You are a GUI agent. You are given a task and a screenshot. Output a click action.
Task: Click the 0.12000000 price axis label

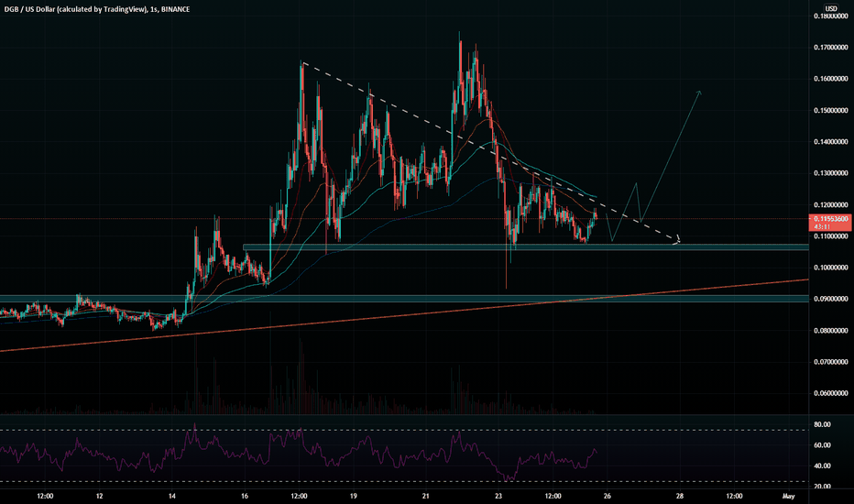click(831, 205)
